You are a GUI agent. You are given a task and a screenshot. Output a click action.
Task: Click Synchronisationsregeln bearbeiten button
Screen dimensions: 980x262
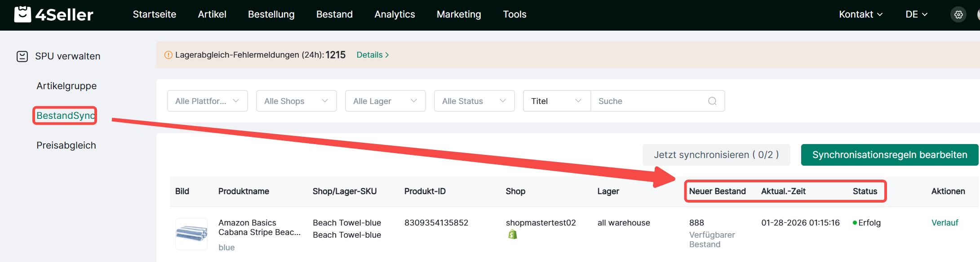(889, 155)
